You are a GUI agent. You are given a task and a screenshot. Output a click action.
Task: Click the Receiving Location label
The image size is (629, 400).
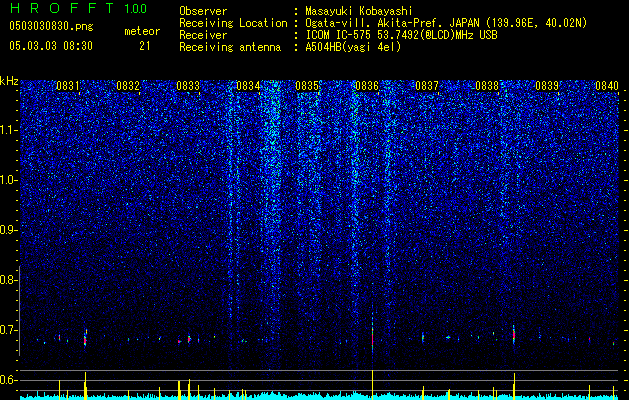point(233,23)
